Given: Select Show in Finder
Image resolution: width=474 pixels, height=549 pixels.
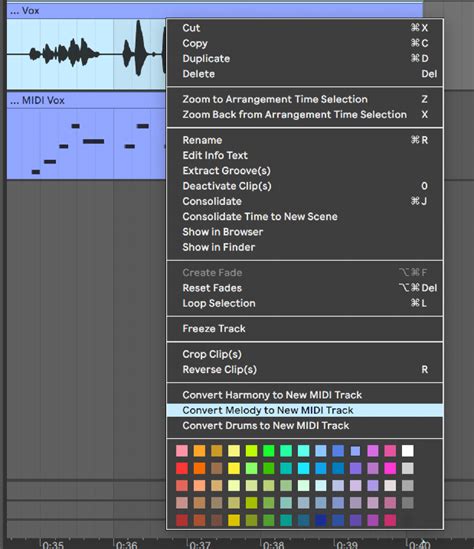Looking at the screenshot, I should tap(305, 248).
